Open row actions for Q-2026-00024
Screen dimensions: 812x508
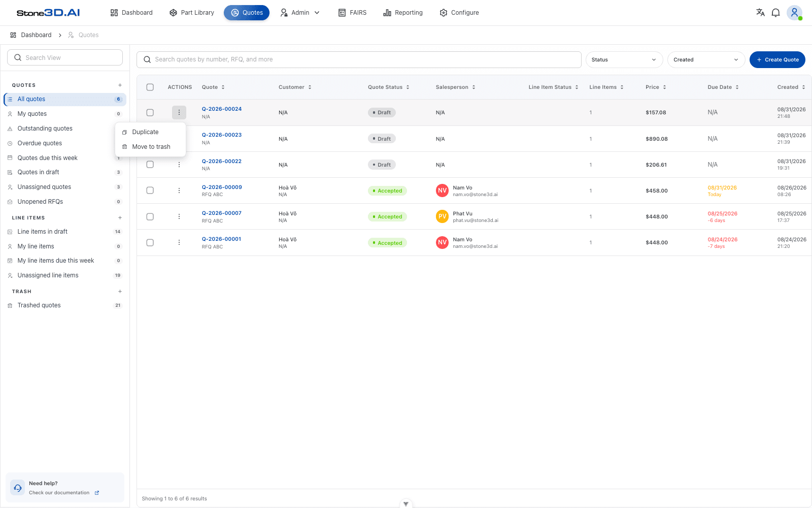click(x=179, y=112)
